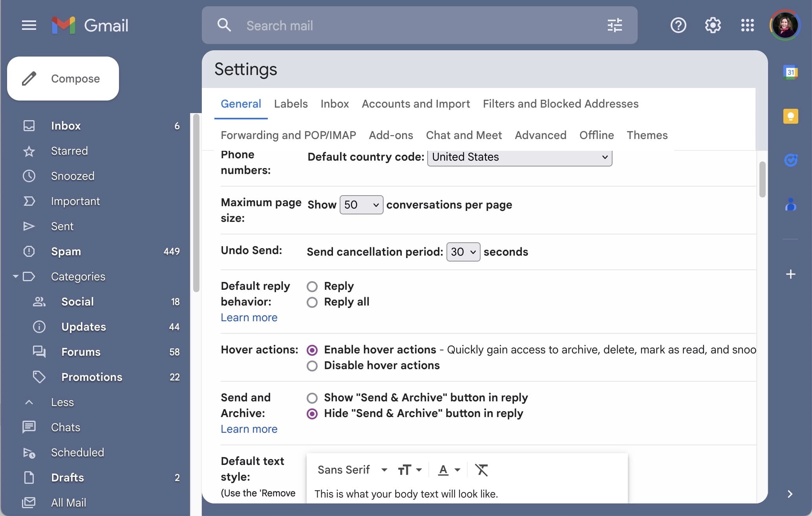Remove formatting icon in text style
This screenshot has width=812, height=516.
[481, 470]
